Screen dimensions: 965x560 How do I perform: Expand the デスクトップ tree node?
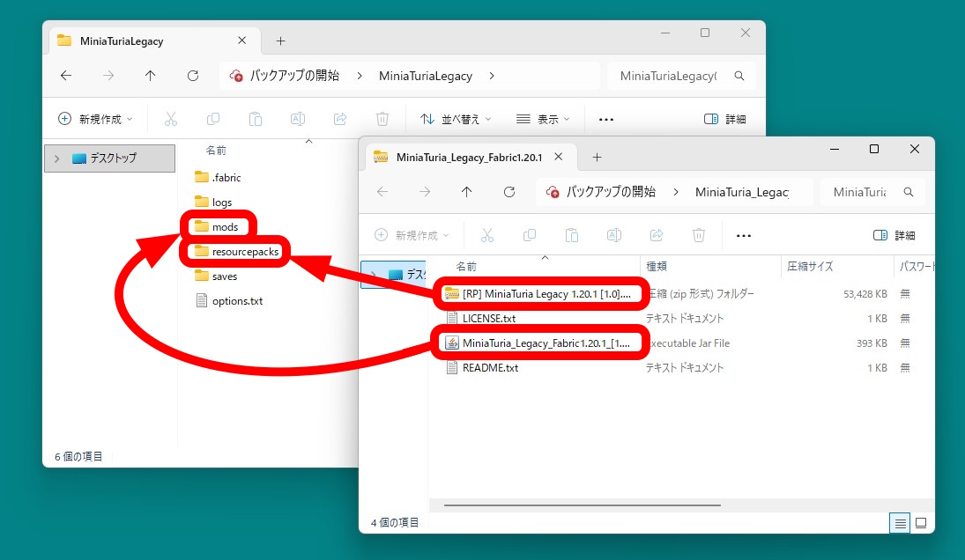click(57, 158)
